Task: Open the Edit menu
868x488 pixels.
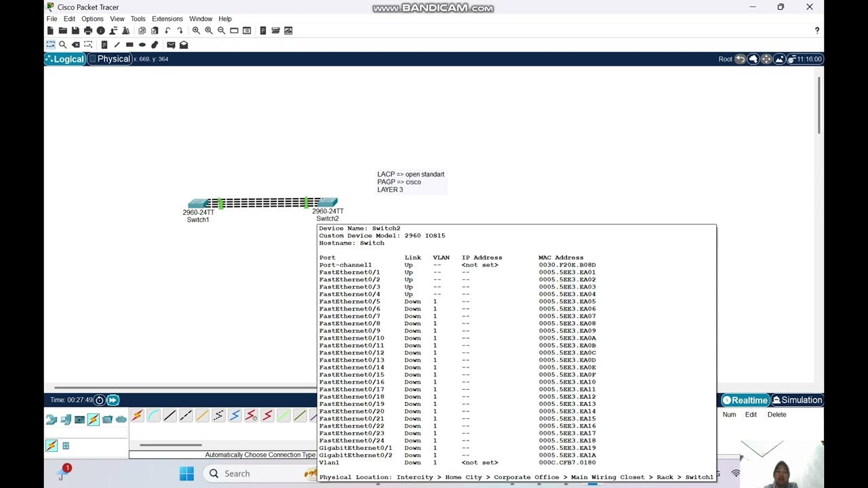Action: 69,19
